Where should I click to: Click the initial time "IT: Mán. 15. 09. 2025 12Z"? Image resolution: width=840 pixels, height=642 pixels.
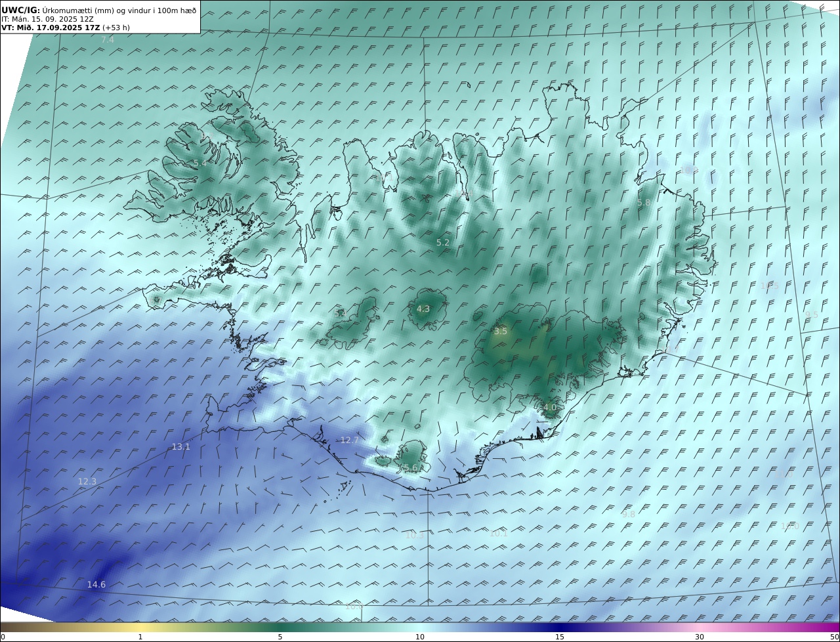click(47, 19)
